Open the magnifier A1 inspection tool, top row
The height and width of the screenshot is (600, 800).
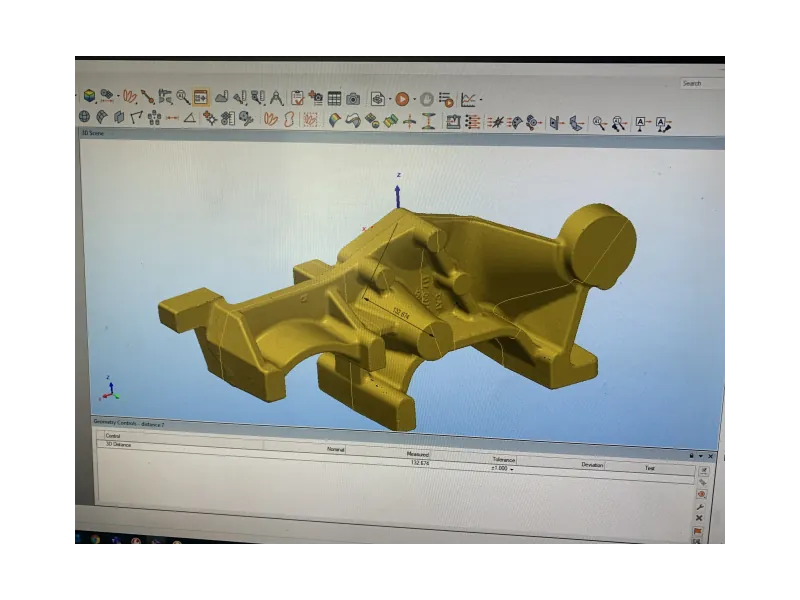click(x=183, y=97)
